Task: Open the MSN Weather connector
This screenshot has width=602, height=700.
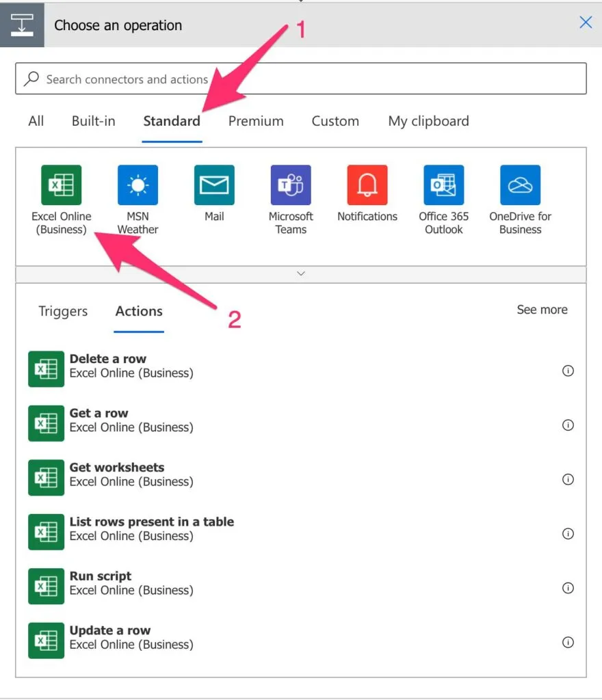Action: [x=138, y=185]
